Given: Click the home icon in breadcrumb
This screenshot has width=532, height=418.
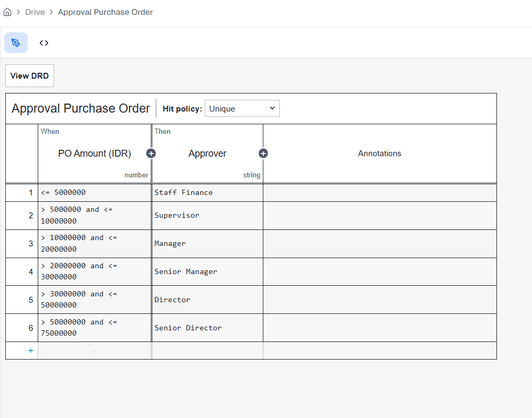Looking at the screenshot, I should click(7, 11).
